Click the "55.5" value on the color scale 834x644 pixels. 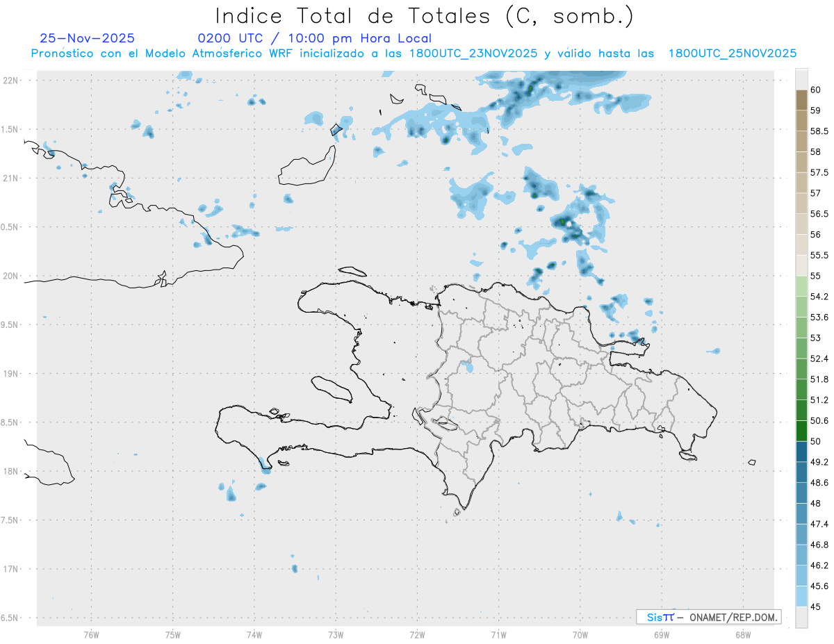click(819, 255)
